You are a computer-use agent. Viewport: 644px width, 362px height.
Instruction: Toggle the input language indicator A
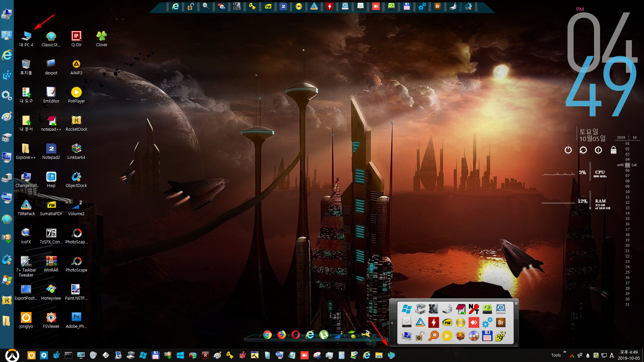click(x=611, y=355)
